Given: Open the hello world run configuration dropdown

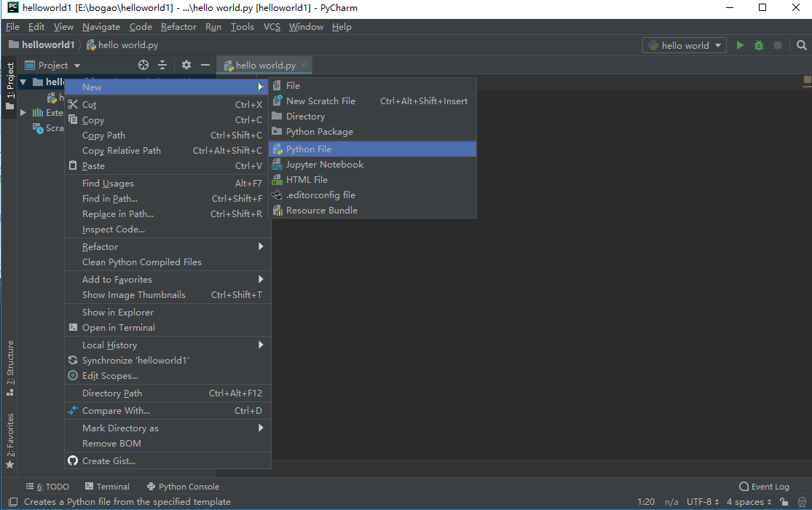Looking at the screenshot, I should point(684,46).
